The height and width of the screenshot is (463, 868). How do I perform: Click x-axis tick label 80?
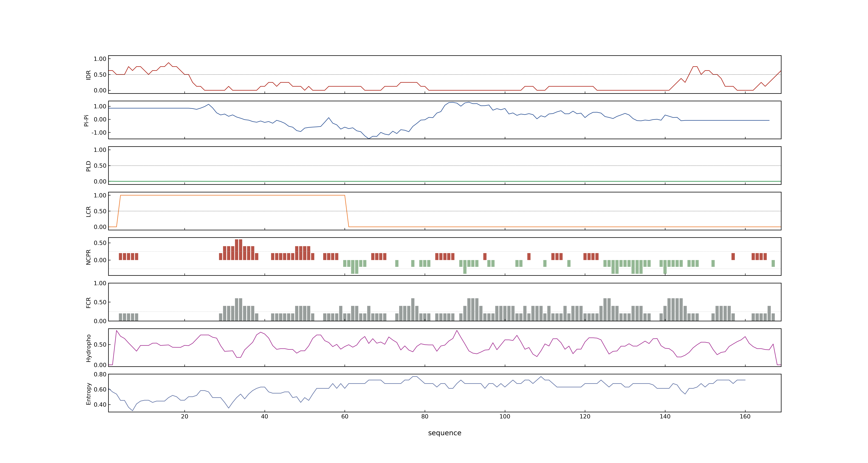425,416
